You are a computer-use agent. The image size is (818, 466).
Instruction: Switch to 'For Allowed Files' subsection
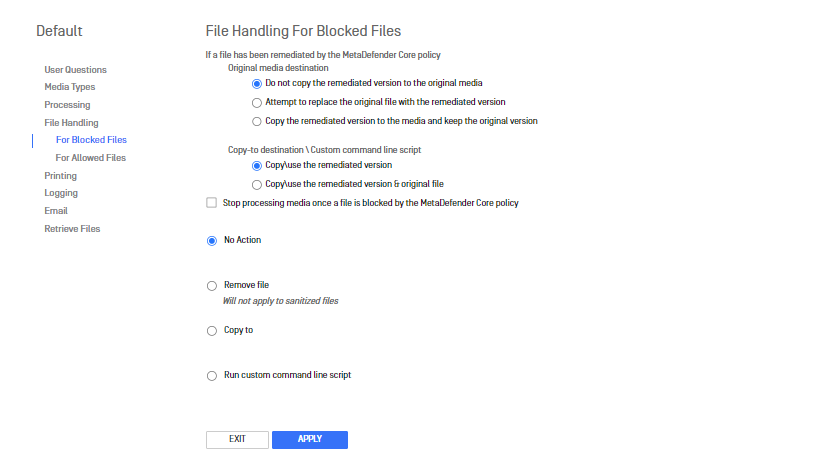coord(91,158)
